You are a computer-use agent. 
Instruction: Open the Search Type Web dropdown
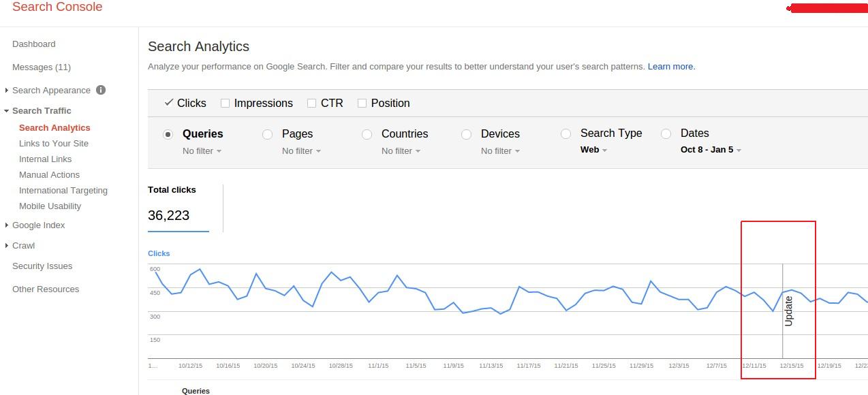click(x=593, y=150)
